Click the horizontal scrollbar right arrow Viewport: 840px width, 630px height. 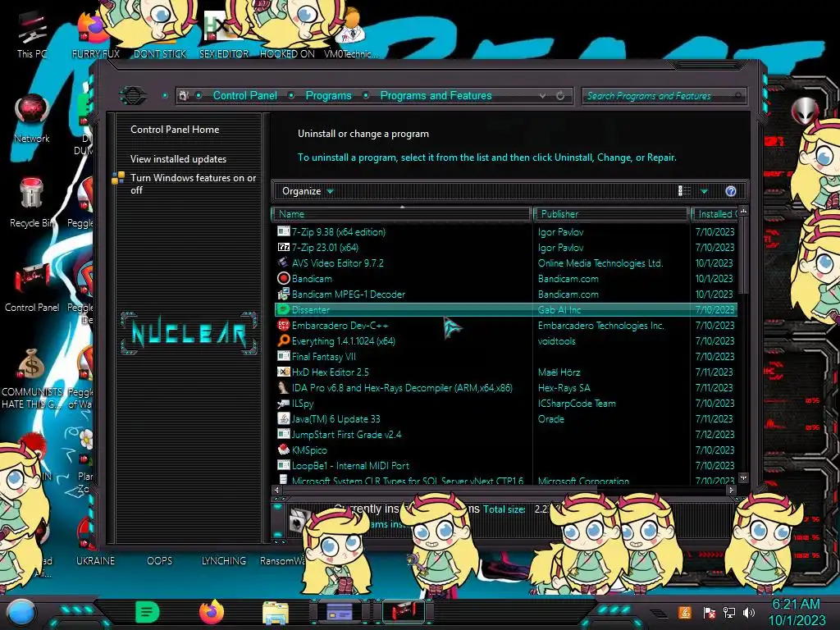pyautogui.click(x=731, y=490)
